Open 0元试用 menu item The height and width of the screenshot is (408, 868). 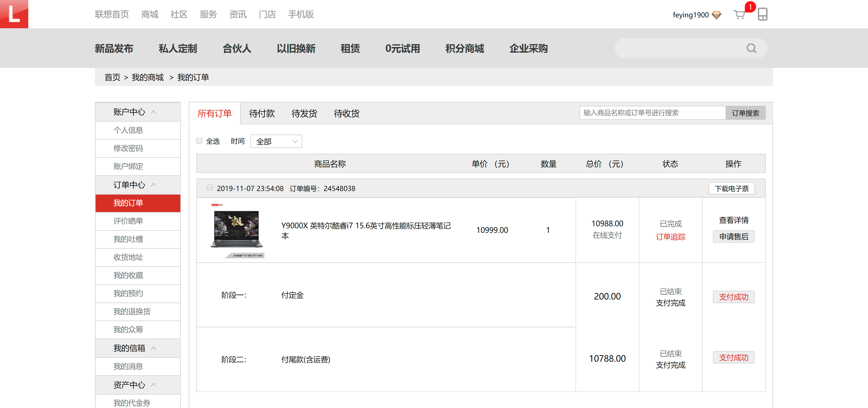[x=403, y=49]
